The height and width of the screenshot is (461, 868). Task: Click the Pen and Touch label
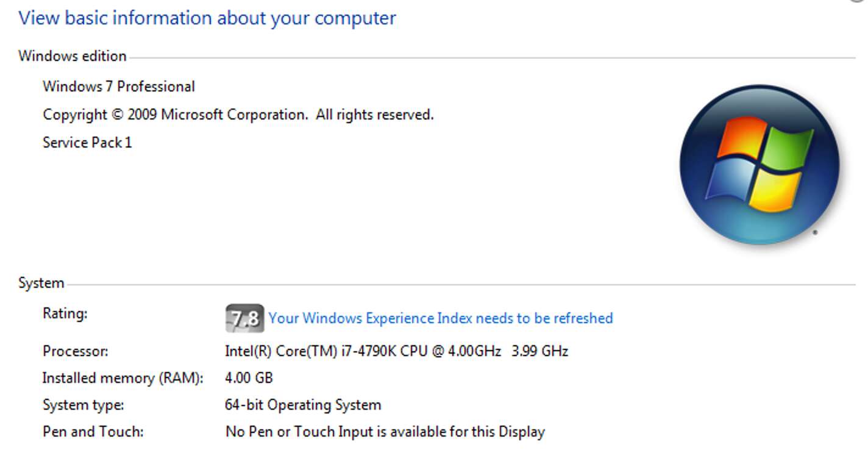93,432
